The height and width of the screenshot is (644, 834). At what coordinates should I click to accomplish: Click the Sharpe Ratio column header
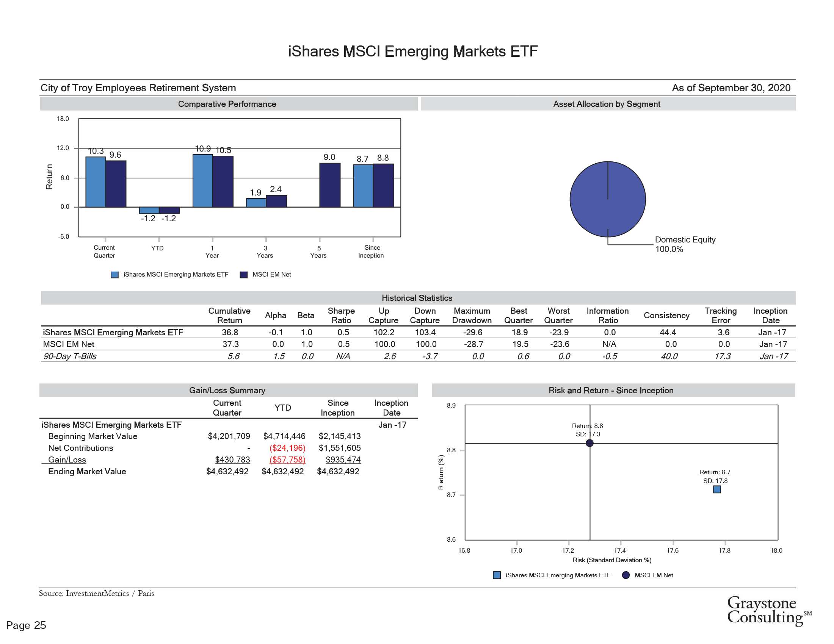tap(341, 316)
